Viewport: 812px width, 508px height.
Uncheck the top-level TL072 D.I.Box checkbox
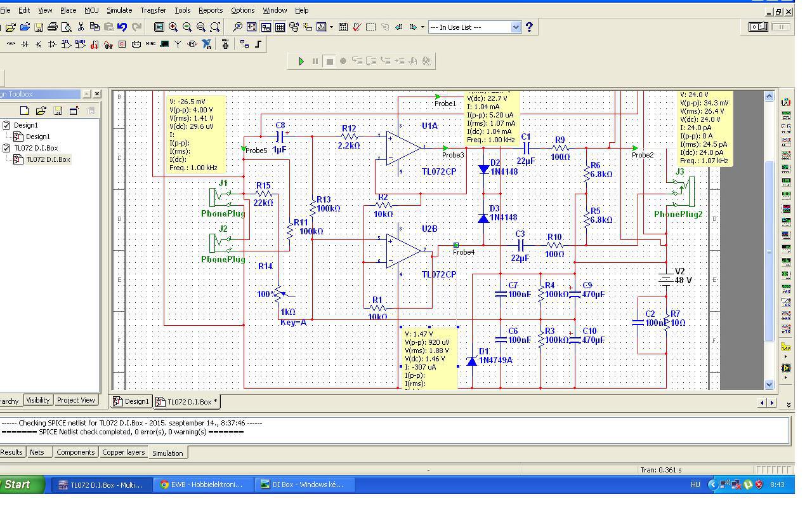tap(6, 148)
